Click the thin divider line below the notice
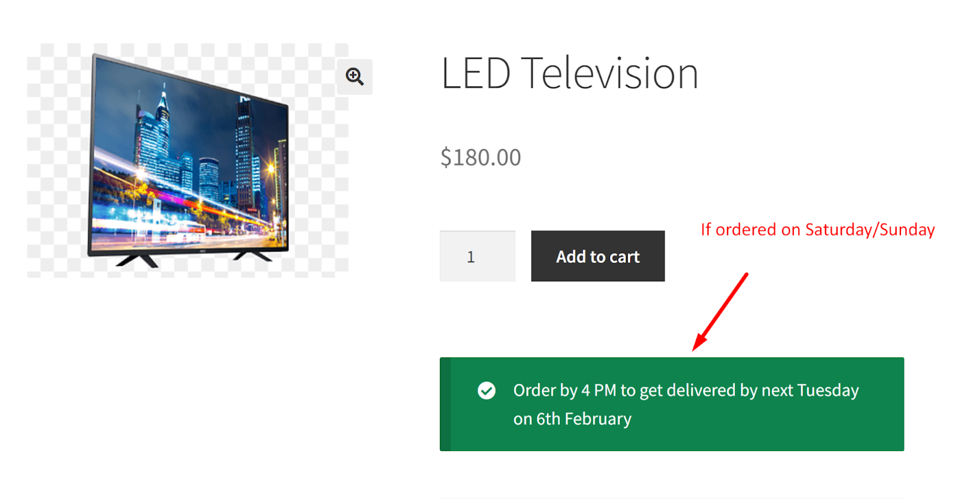The height and width of the screenshot is (502, 980). pyautogui.click(x=671, y=498)
